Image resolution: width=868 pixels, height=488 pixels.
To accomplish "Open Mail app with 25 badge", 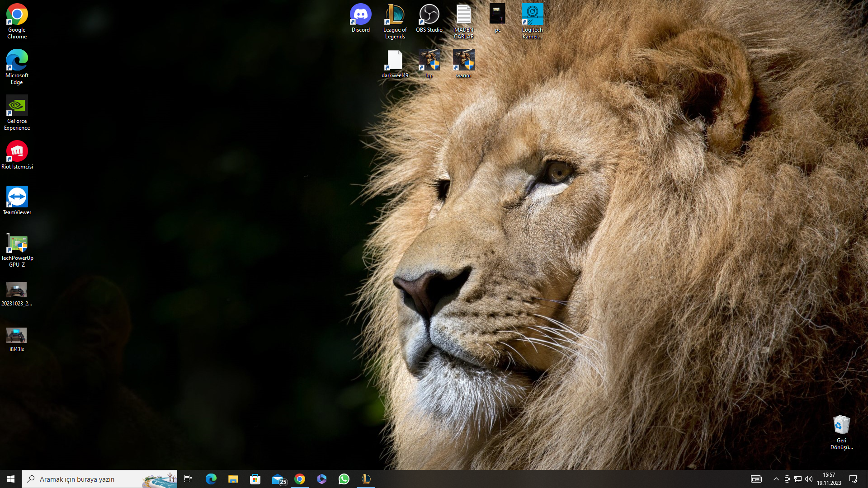I will tap(279, 479).
